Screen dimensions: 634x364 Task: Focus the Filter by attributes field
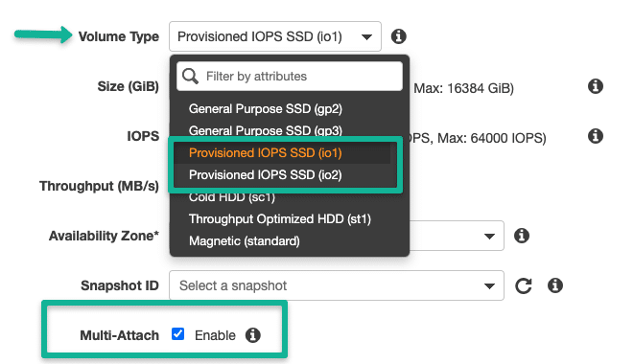coord(290,76)
